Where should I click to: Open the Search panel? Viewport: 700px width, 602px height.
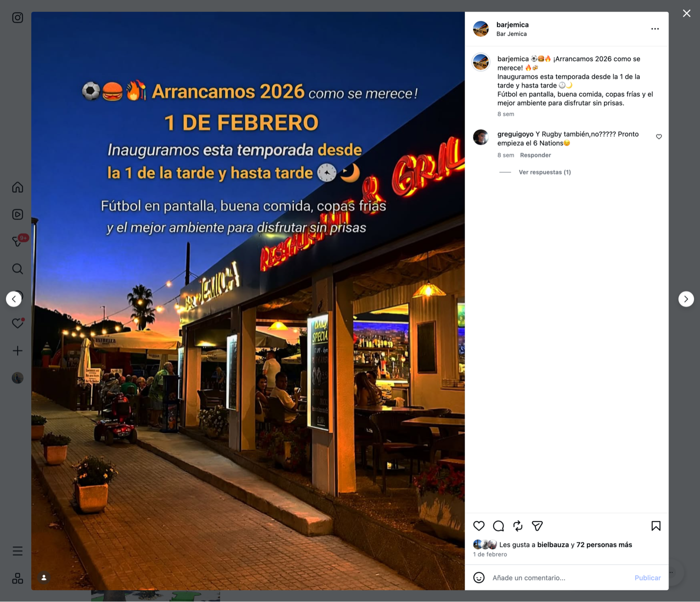17,269
